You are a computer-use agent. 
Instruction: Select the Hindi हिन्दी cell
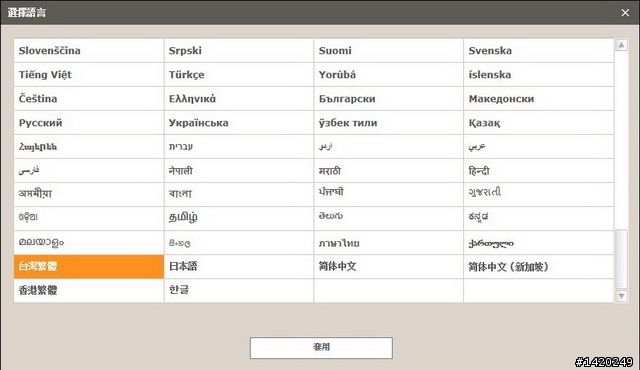(539, 171)
